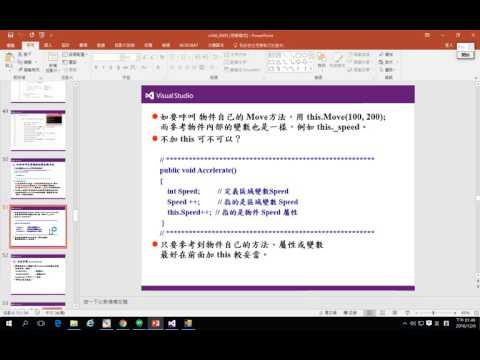
Task: Save the presentation from the quick access toolbar
Action: click(11, 35)
